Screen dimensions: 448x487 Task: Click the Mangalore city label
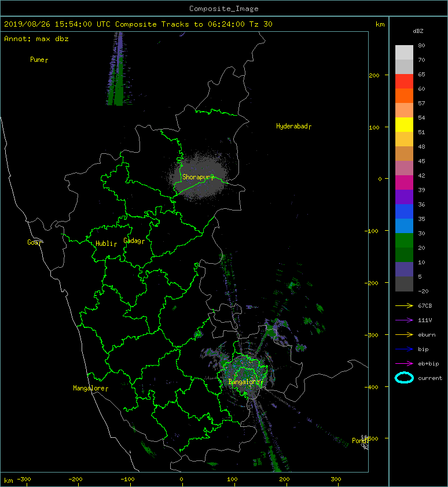(x=90, y=388)
